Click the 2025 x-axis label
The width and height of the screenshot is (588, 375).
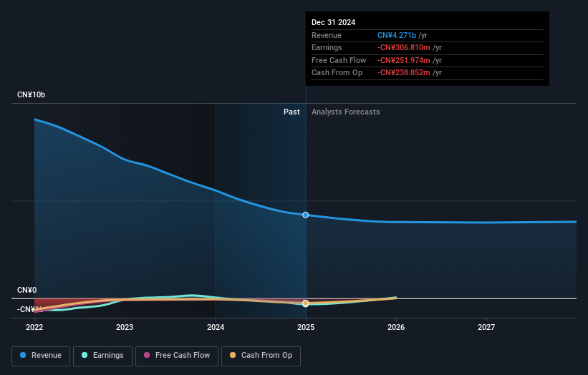pos(306,327)
